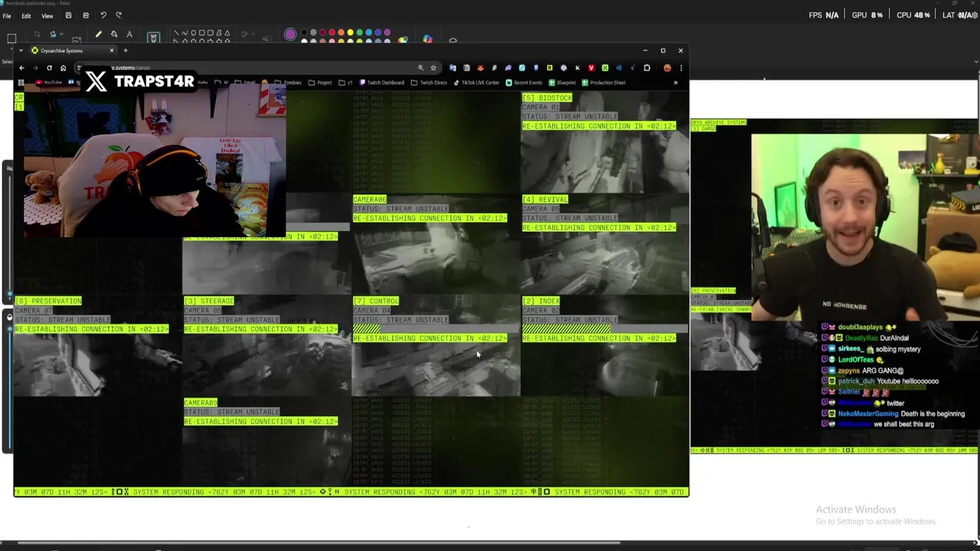Bookmark this page with the star
Viewport: 980px width, 551px height.
click(433, 68)
